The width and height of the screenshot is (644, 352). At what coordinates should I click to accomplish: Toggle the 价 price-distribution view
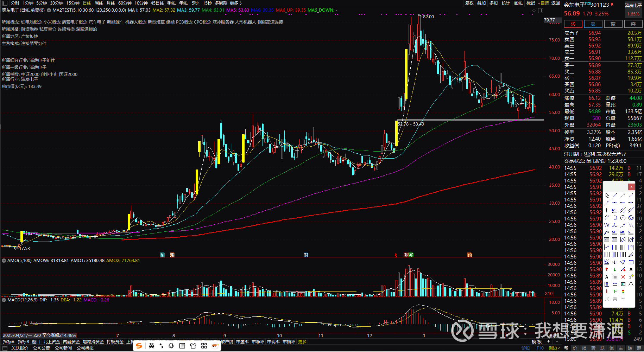click(575, 348)
